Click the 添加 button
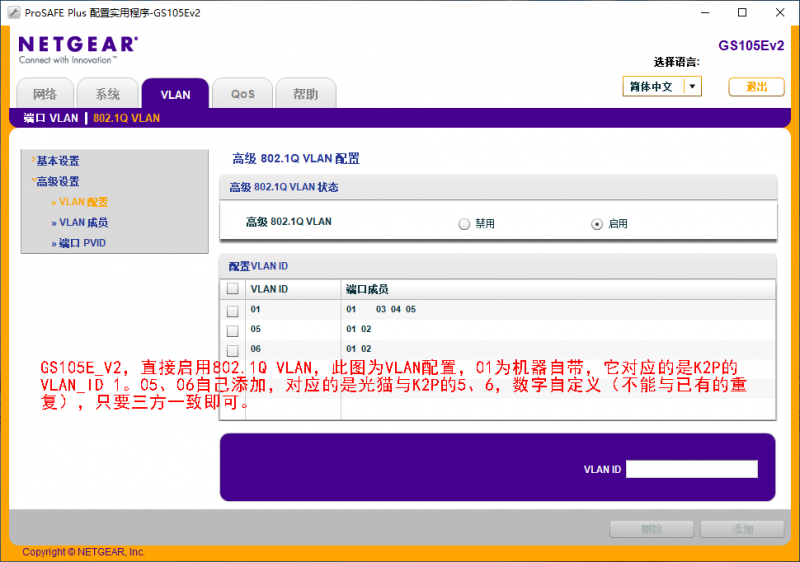Image resolution: width=800 pixels, height=562 pixels. tap(742, 529)
